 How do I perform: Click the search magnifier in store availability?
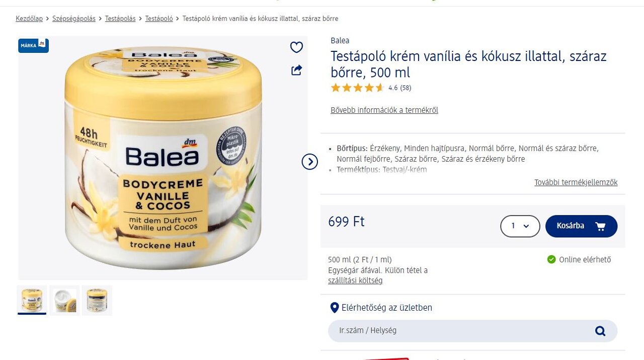coord(600,331)
